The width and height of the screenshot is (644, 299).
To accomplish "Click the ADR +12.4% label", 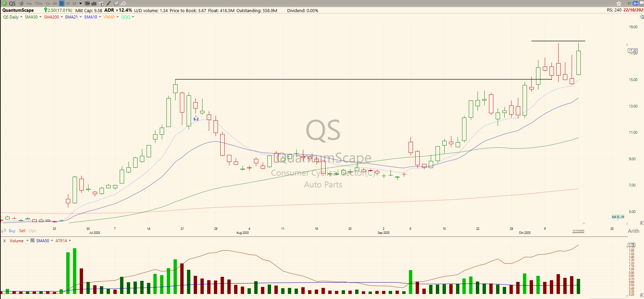I will pyautogui.click(x=118, y=10).
